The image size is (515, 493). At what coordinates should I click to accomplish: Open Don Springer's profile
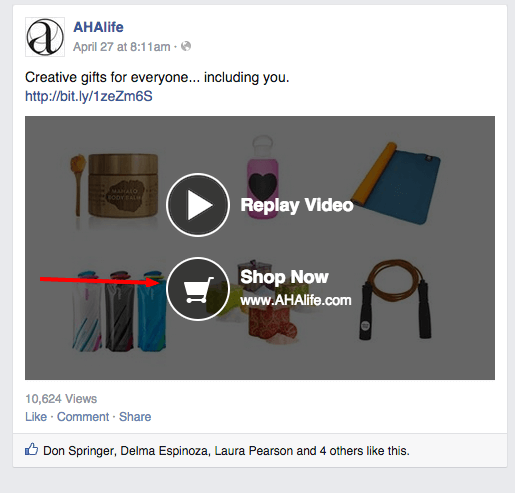(79, 451)
